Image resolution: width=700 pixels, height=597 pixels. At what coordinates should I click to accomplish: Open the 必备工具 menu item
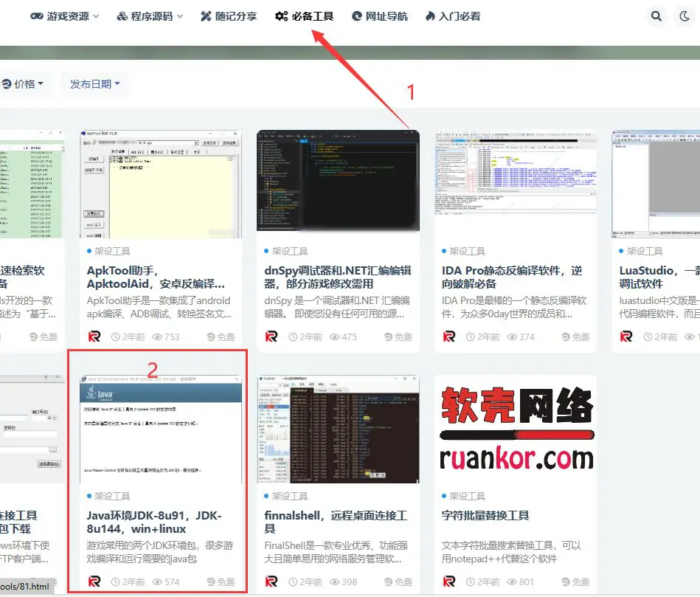305,16
